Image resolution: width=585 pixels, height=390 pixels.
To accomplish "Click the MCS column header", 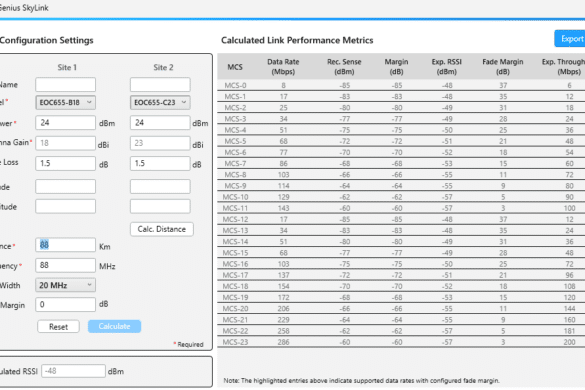I will (235, 67).
